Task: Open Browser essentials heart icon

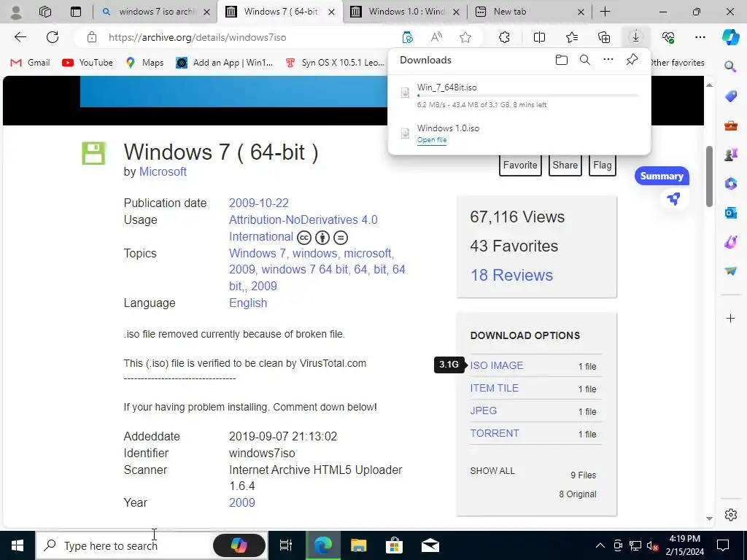Action: (x=668, y=37)
